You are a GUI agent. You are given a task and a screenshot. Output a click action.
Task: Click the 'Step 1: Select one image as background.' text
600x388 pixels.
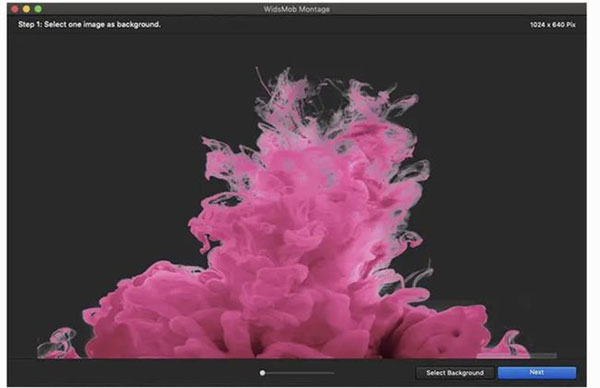click(x=89, y=24)
